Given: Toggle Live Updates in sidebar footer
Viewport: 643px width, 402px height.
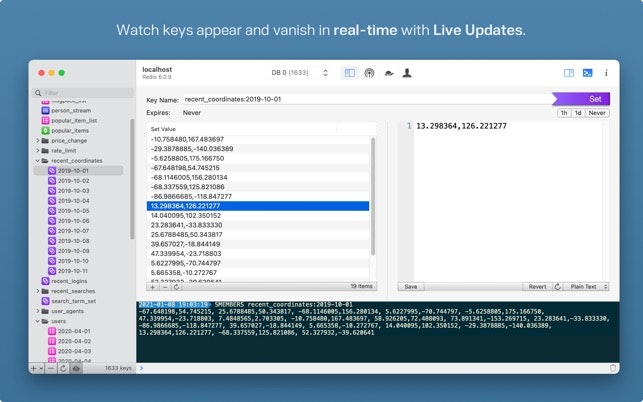Looking at the screenshot, I should (76, 368).
